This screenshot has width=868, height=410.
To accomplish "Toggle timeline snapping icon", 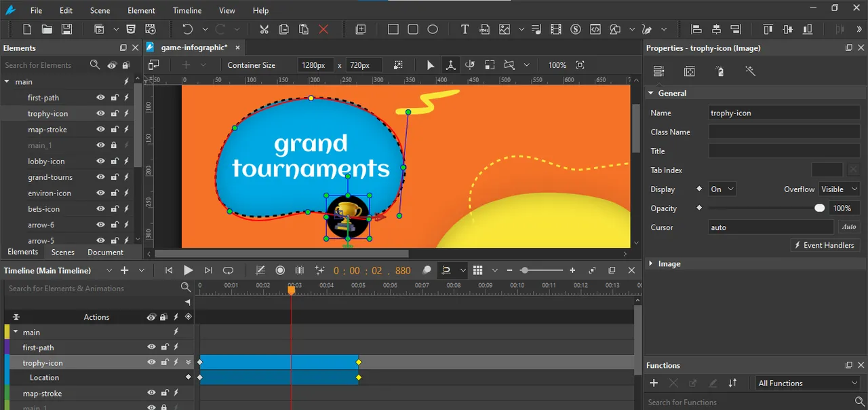I will [x=446, y=270].
